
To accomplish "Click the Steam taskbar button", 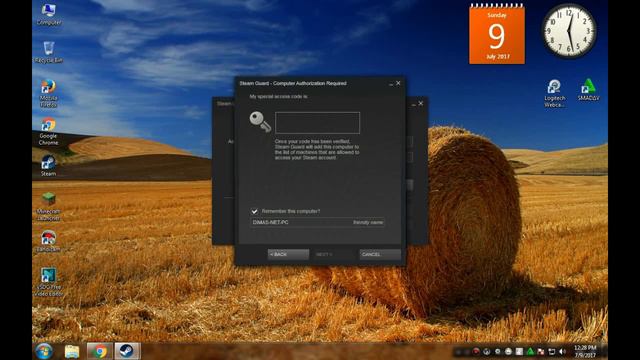I will pos(127,351).
